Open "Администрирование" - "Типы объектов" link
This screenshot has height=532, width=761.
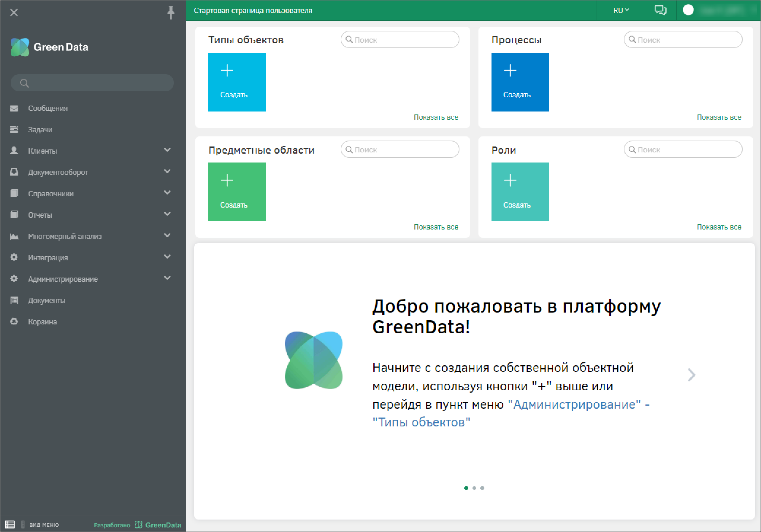[511, 413]
